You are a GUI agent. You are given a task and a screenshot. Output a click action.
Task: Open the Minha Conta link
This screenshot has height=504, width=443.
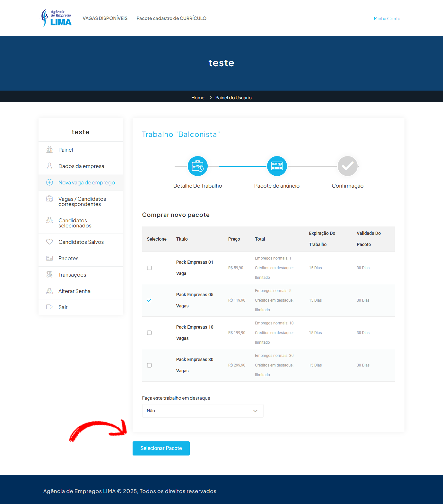387,19
